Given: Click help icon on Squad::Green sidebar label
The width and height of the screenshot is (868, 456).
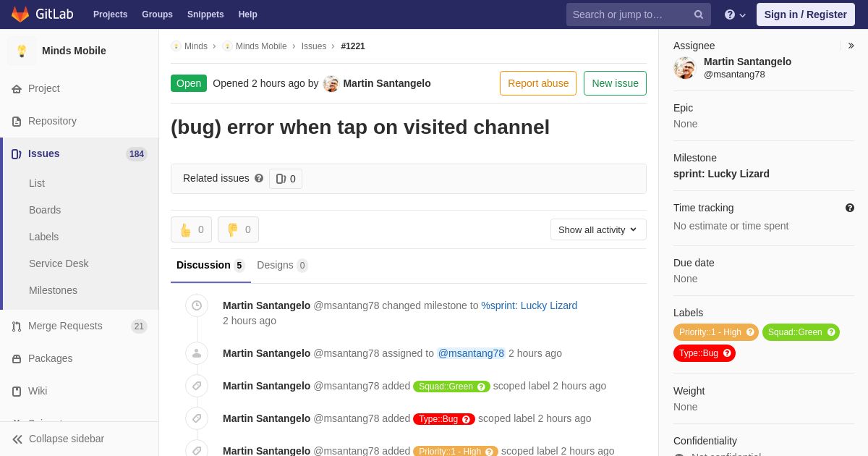Looking at the screenshot, I should [831, 332].
